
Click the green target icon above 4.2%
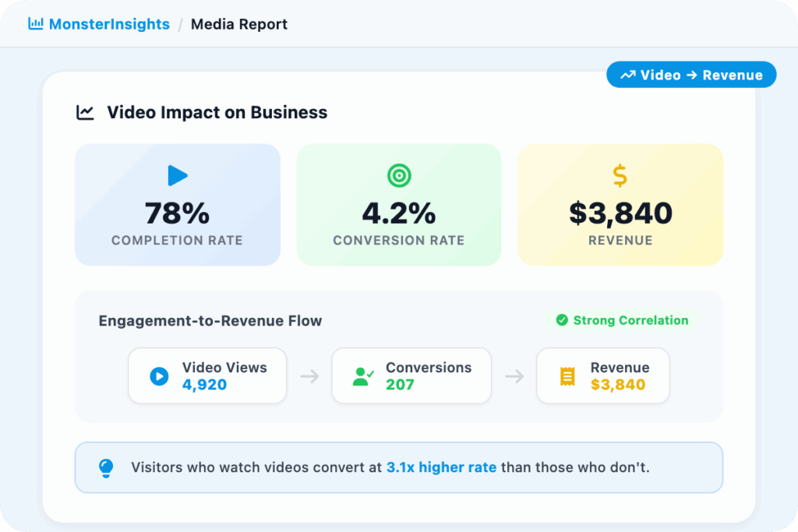(399, 176)
